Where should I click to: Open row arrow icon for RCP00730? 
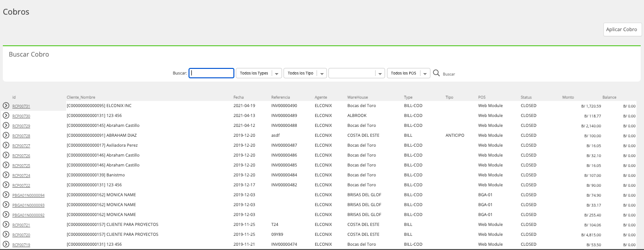point(6,116)
